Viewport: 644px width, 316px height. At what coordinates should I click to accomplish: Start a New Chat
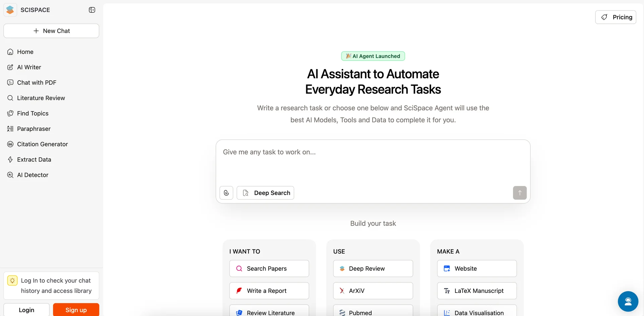pos(51,31)
